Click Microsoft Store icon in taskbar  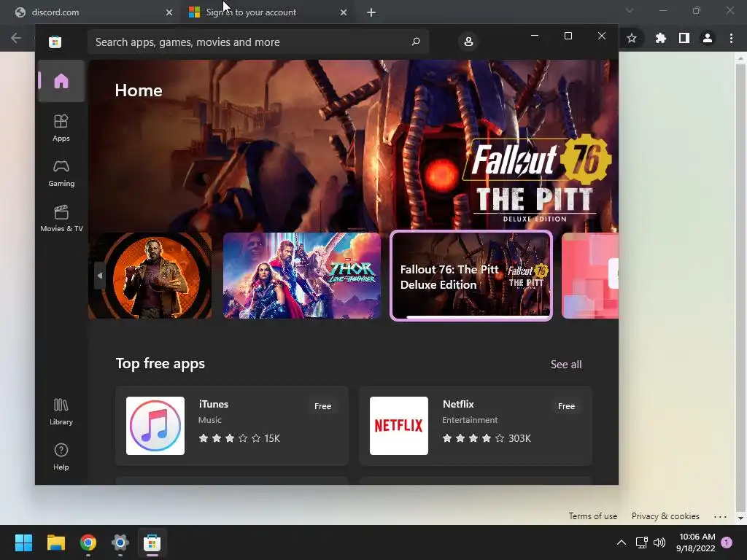click(x=152, y=542)
